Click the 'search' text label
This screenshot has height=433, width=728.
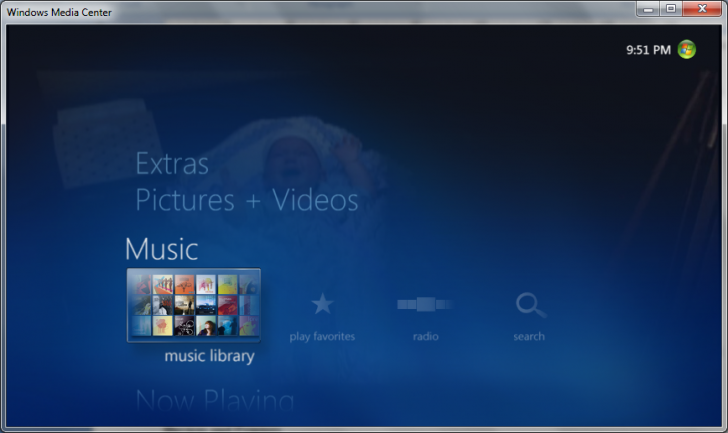coord(529,336)
